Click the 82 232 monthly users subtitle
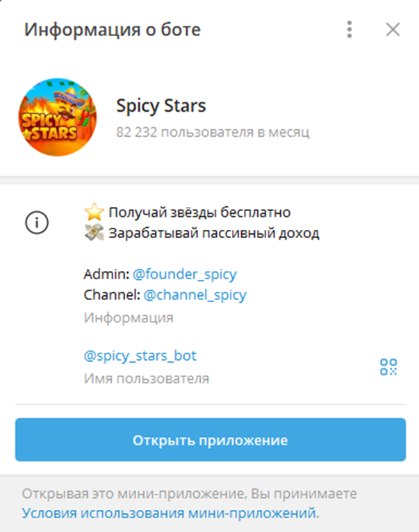 213,132
